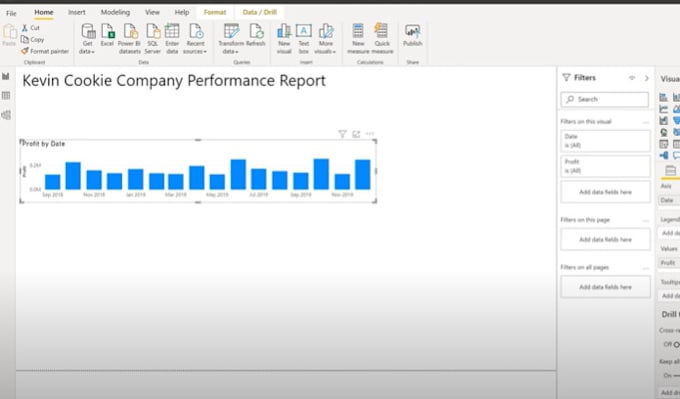Add a Text box to report
The width and height of the screenshot is (680, 399).
[x=304, y=39]
